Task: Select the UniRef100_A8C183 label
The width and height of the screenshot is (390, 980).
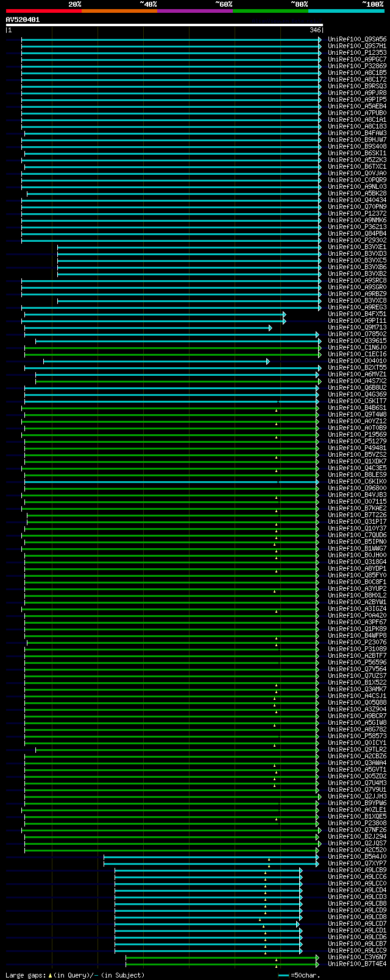Action: coord(357,127)
